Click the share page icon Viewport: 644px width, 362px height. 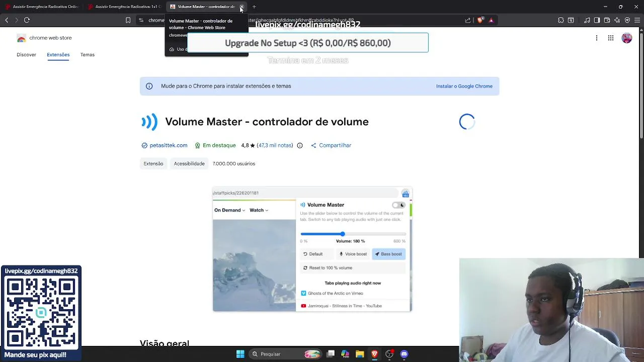tap(468, 20)
